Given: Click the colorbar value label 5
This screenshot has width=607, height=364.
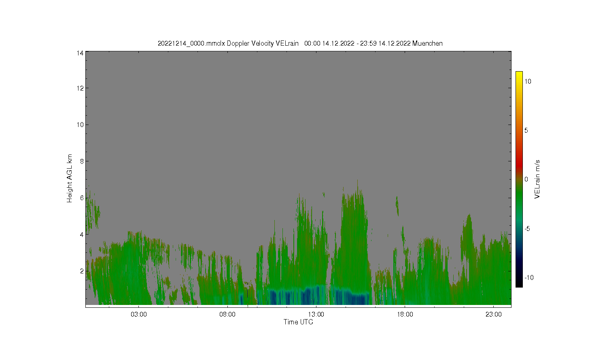Looking at the screenshot, I should point(526,130).
